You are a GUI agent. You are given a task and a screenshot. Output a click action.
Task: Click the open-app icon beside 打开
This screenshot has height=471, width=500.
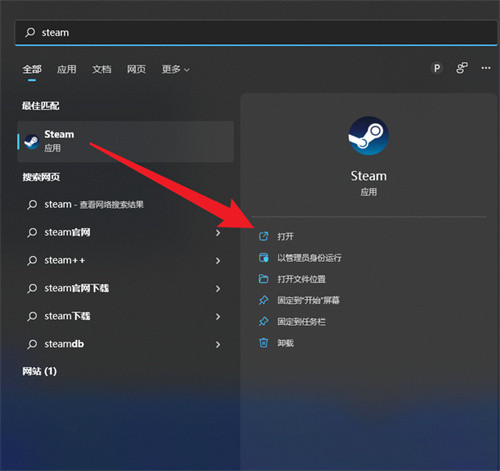pyautogui.click(x=263, y=236)
